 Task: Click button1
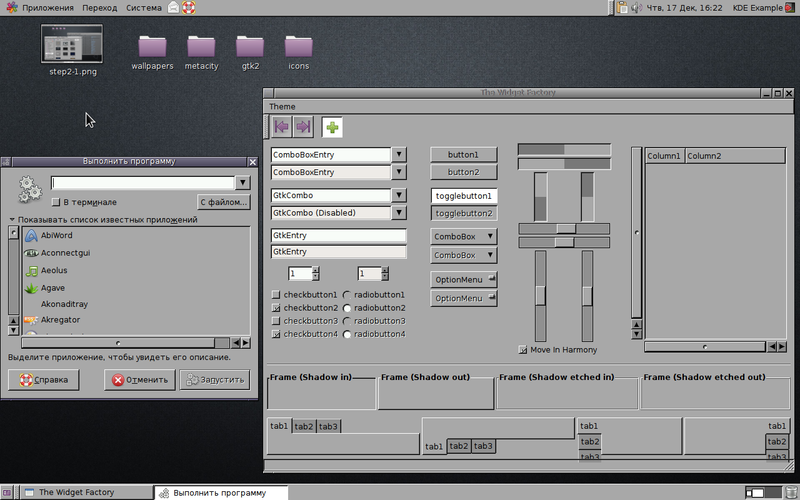coord(464,154)
